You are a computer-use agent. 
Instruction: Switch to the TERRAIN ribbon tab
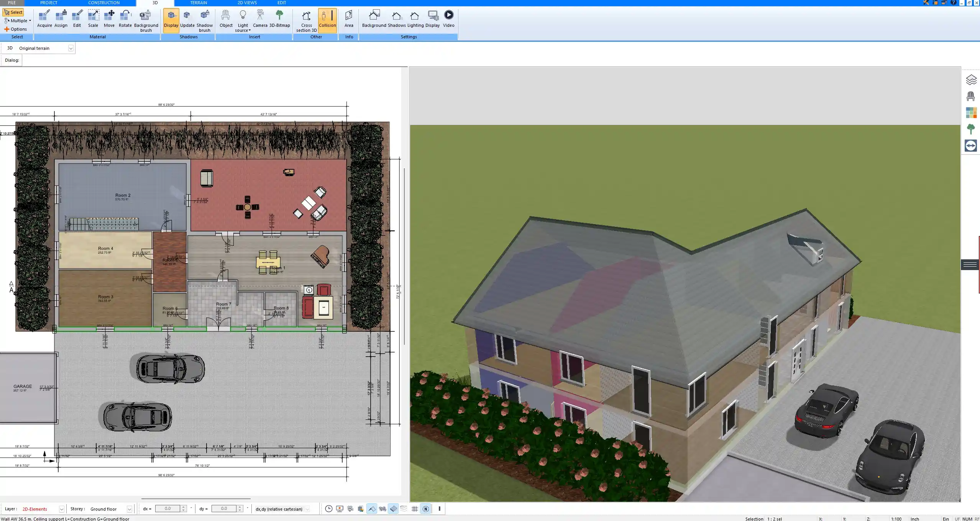[199, 3]
